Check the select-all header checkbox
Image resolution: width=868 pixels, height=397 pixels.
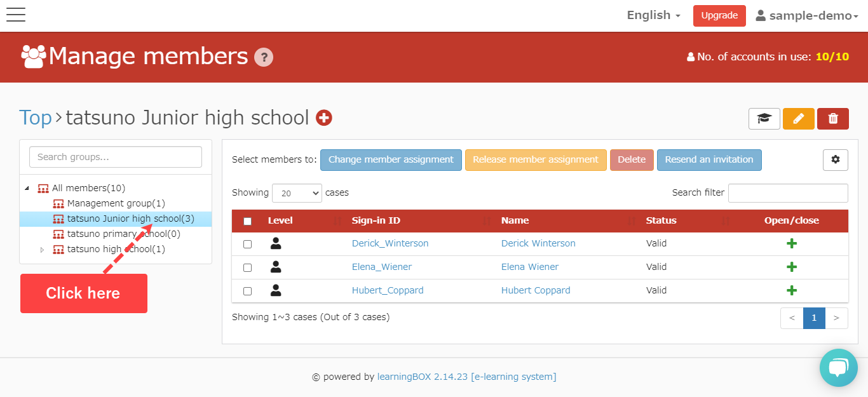(x=248, y=221)
